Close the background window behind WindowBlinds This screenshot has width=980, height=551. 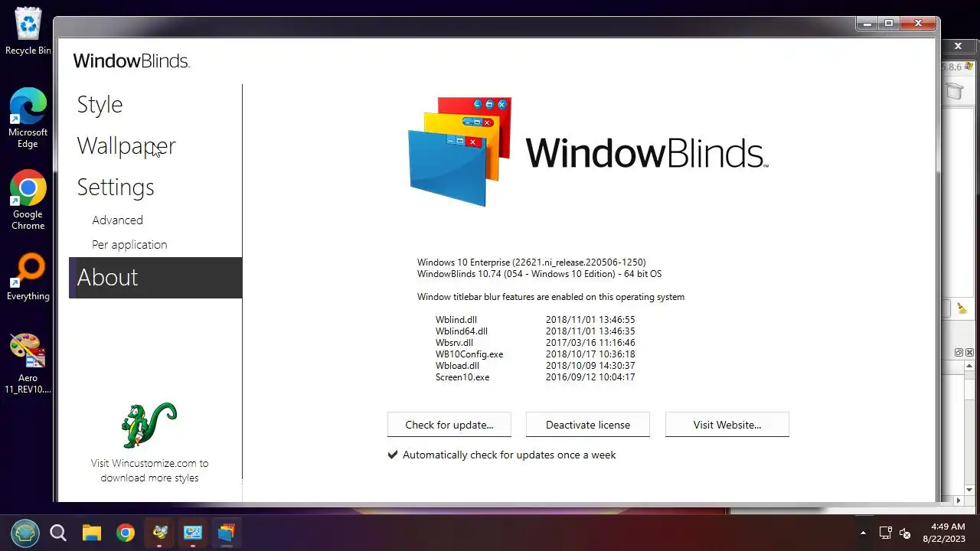pyautogui.click(x=958, y=46)
